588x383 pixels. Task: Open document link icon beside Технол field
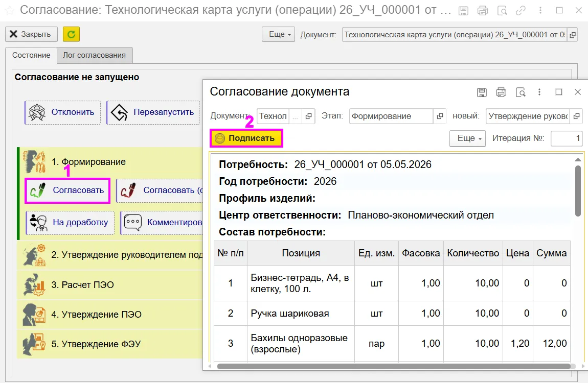[308, 116]
